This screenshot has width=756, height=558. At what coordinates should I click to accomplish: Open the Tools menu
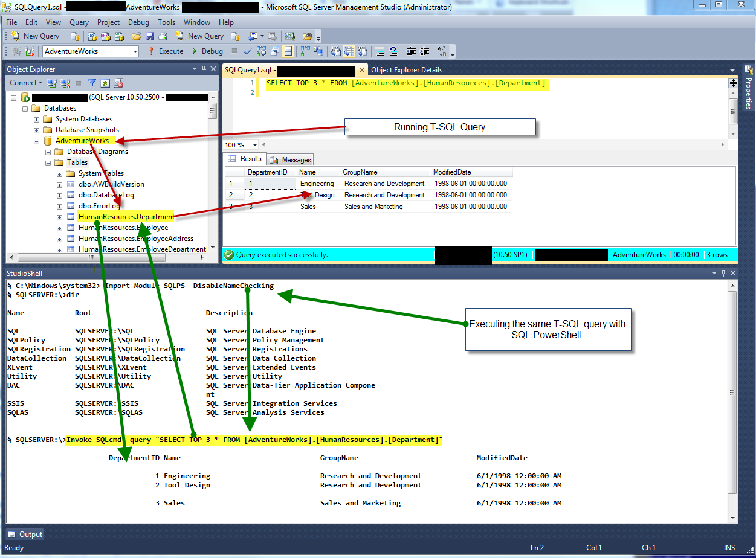pyautogui.click(x=167, y=22)
